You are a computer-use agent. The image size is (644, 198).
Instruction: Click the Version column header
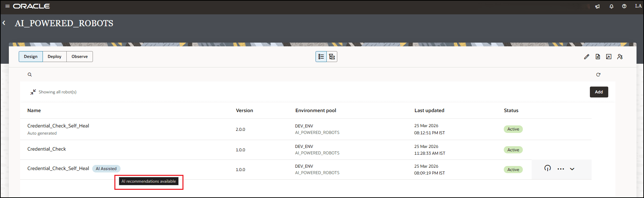[244, 110]
